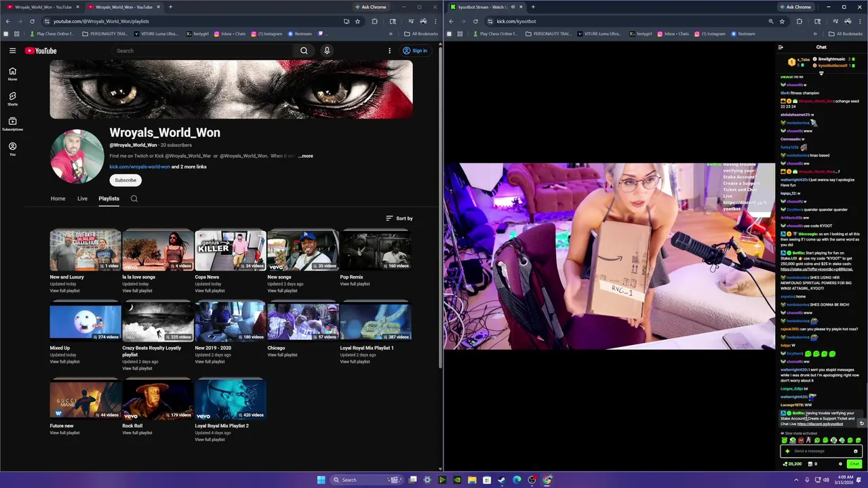Switch to the channel Home tab
Viewport: 868px width, 488px height.
pos(58,199)
